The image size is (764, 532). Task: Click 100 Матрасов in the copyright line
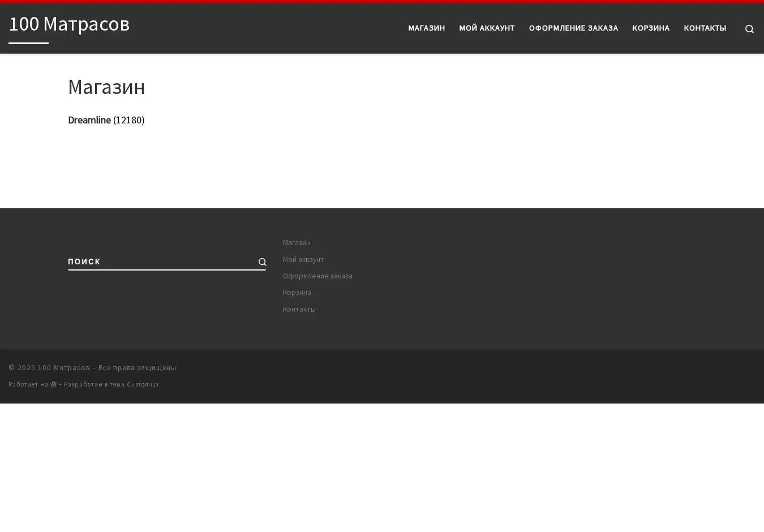[63, 368]
